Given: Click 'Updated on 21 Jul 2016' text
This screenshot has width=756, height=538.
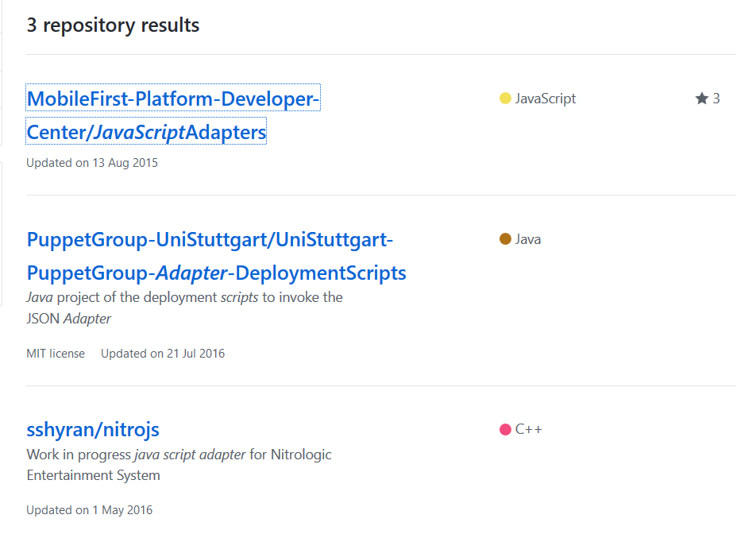Looking at the screenshot, I should [x=163, y=353].
